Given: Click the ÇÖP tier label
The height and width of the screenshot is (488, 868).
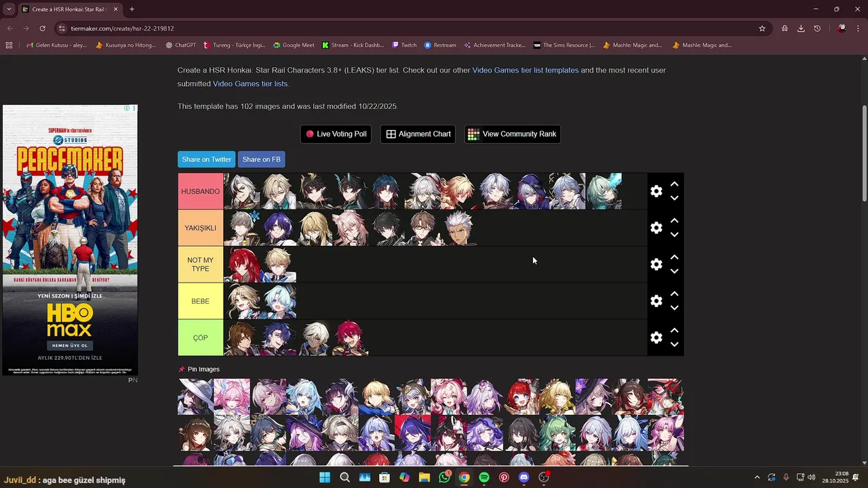Looking at the screenshot, I should pos(200,338).
